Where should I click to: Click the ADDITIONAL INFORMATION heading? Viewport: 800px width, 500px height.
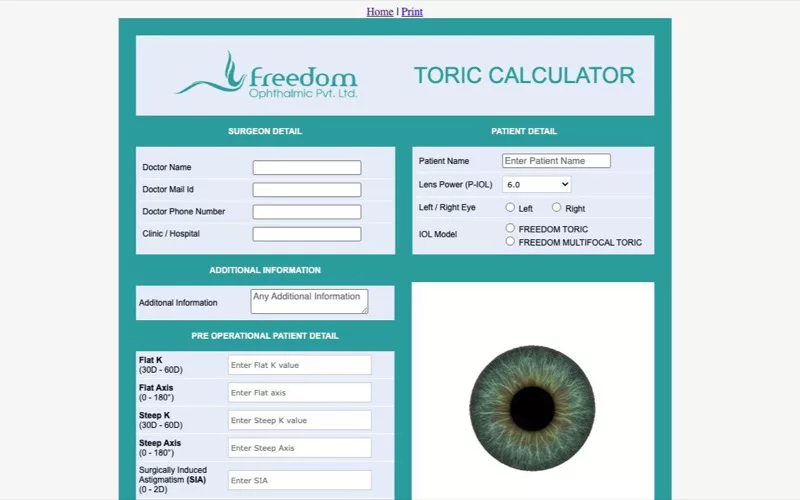click(265, 270)
